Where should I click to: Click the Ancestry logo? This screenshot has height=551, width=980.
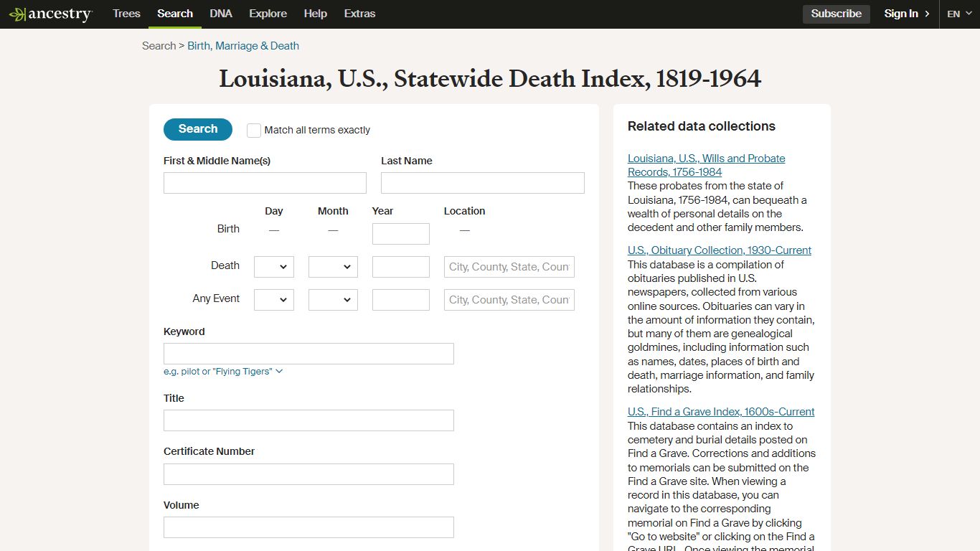(x=50, y=14)
